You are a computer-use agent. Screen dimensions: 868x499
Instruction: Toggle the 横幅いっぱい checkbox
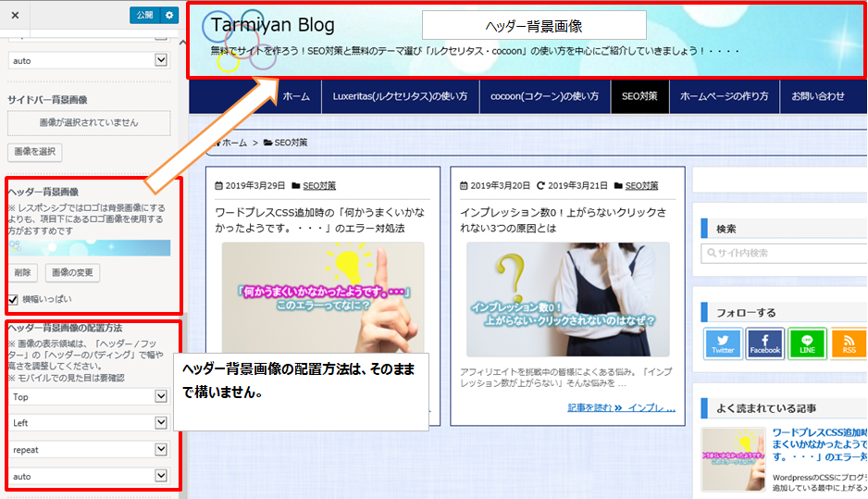pyautogui.click(x=13, y=299)
